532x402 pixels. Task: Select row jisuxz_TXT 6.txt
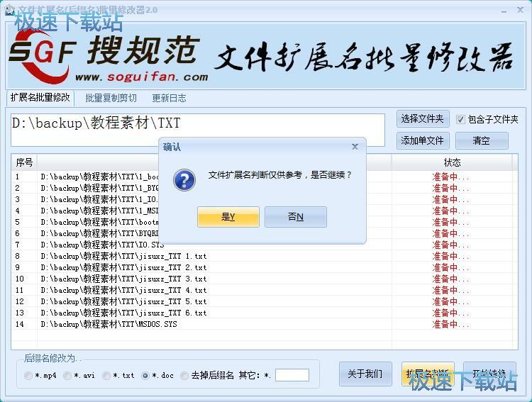265,313
